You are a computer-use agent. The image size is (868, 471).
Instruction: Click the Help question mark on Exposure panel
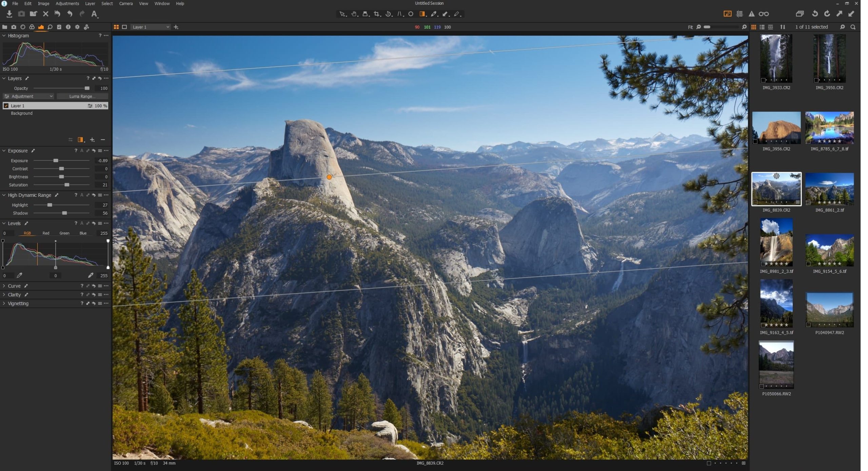[x=76, y=151]
